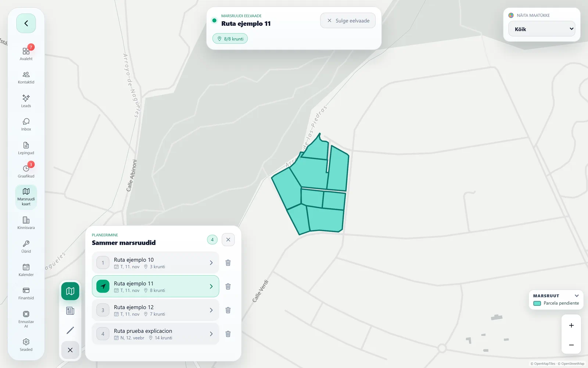Expand Ruta ejemplo 12 chevron
This screenshot has width=588, height=368.
click(x=211, y=310)
